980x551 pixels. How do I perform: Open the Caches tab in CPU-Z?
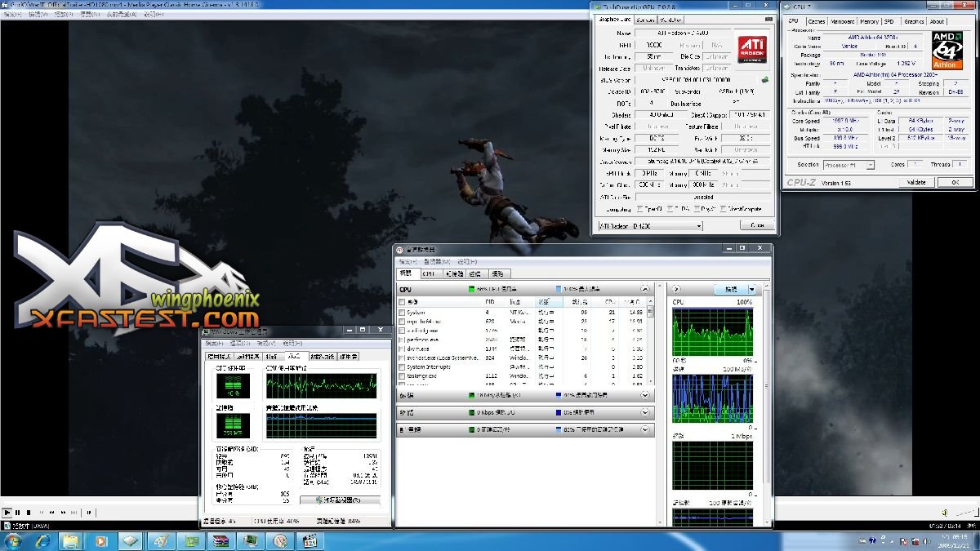pyautogui.click(x=817, y=21)
